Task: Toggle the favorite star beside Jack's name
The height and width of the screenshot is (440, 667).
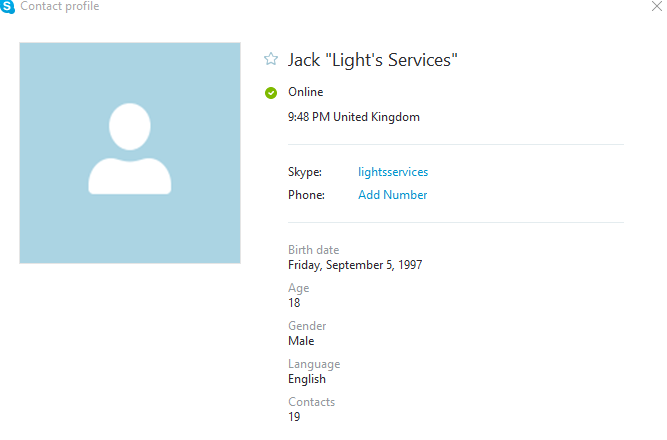Action: 270,60
